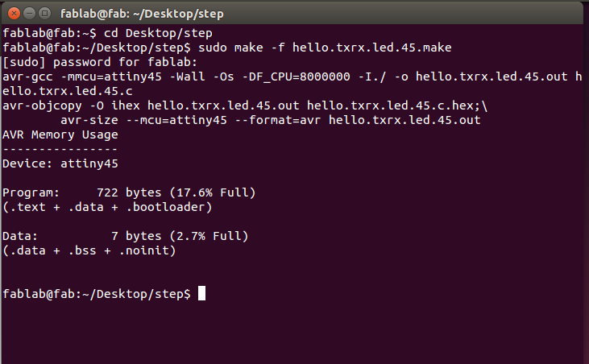The image size is (589, 364).
Task: Click the 'sudo make -f hello.txrx.led.45.make' command
Action: pyautogui.click(x=325, y=48)
